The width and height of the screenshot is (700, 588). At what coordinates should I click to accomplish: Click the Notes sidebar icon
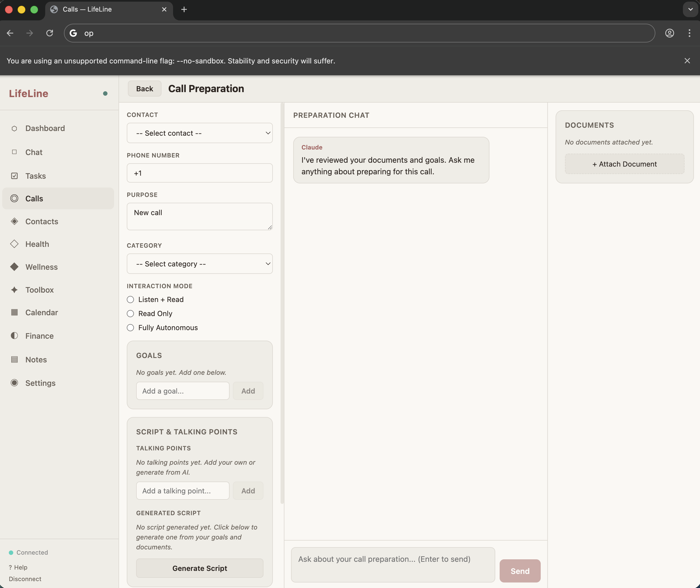[15, 360]
